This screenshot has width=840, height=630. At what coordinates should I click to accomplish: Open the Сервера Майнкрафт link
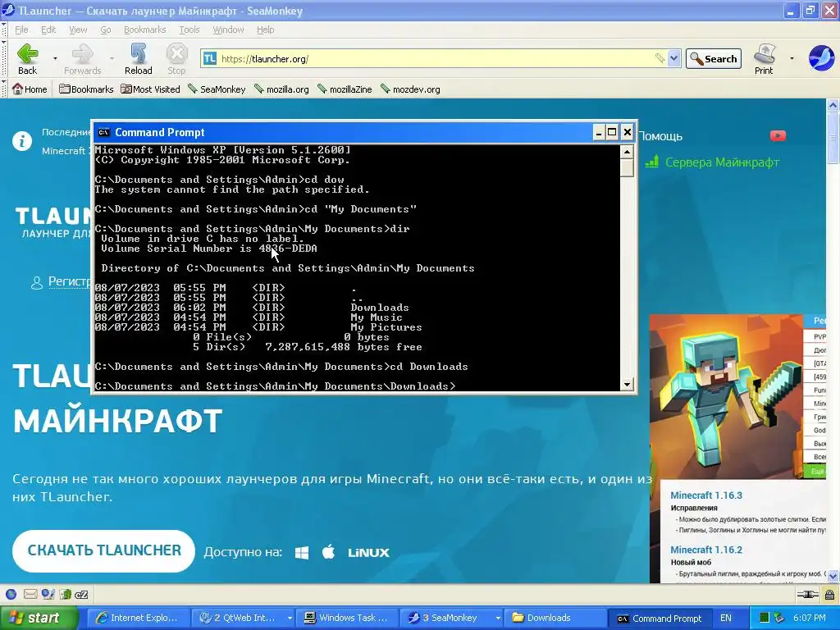pos(722,162)
